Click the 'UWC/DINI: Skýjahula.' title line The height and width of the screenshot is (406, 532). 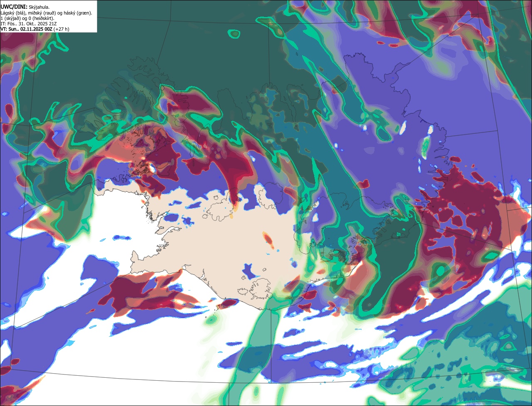(x=25, y=7)
